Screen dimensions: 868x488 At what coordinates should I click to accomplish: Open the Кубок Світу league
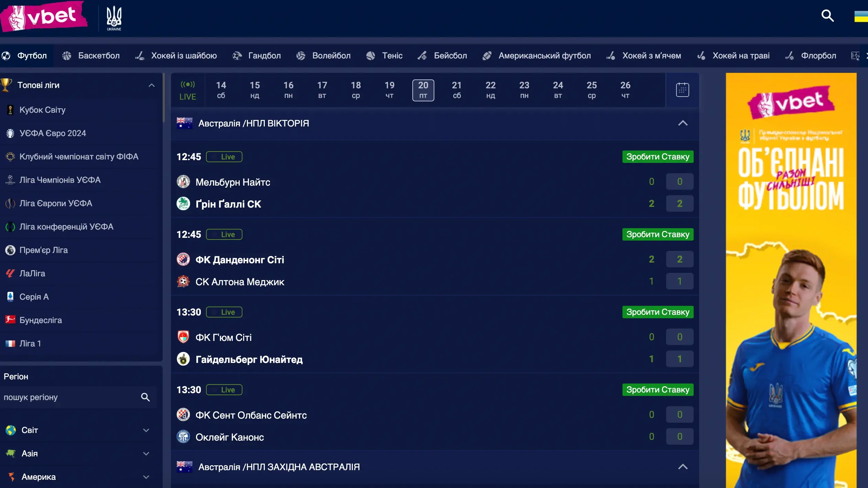[x=42, y=110]
